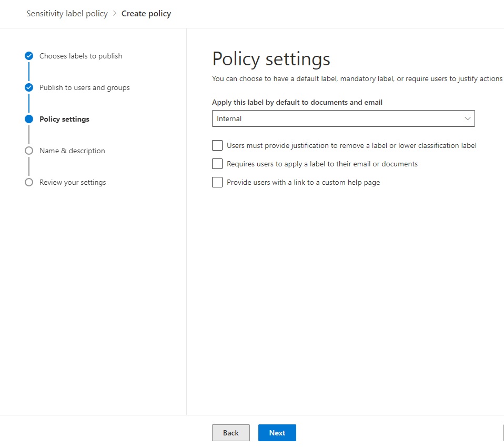The height and width of the screenshot is (447, 504).
Task: Click the dropdown chevron on the Internal selector
Action: (467, 118)
